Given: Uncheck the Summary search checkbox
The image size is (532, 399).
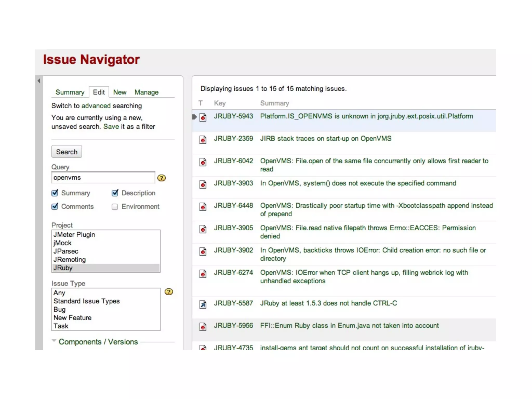Looking at the screenshot, I should pos(55,193).
